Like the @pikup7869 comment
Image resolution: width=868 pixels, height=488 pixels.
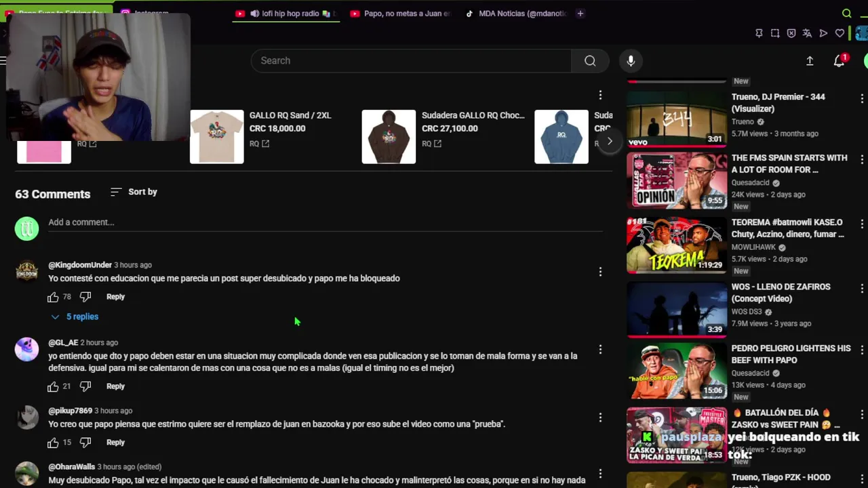pyautogui.click(x=53, y=443)
